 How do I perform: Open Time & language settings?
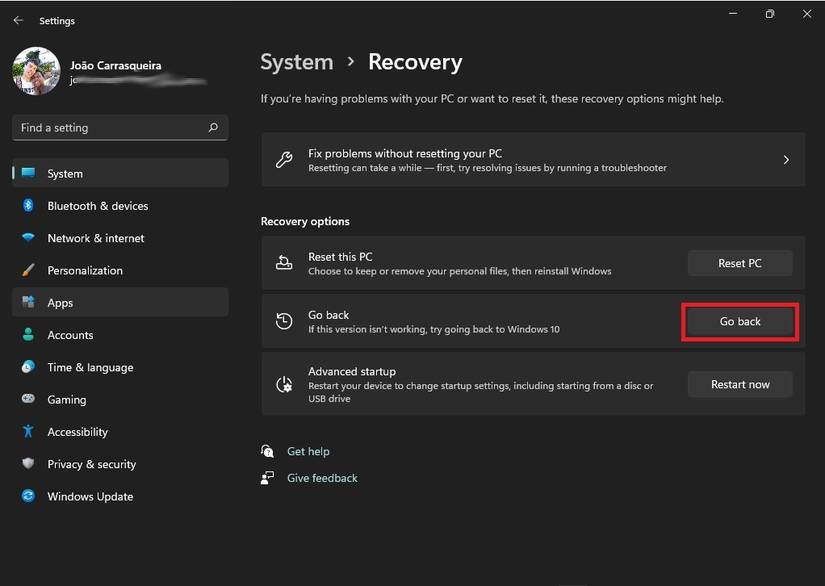tap(120, 367)
